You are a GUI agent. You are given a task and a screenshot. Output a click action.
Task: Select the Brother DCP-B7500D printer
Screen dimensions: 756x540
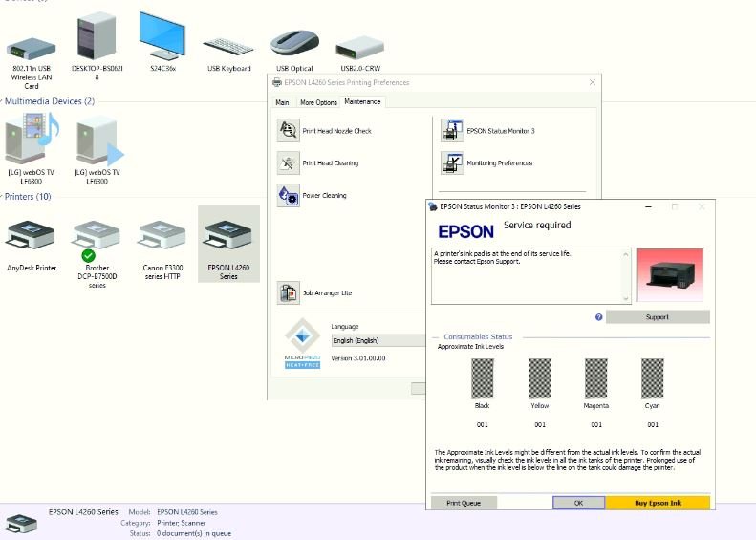97,248
